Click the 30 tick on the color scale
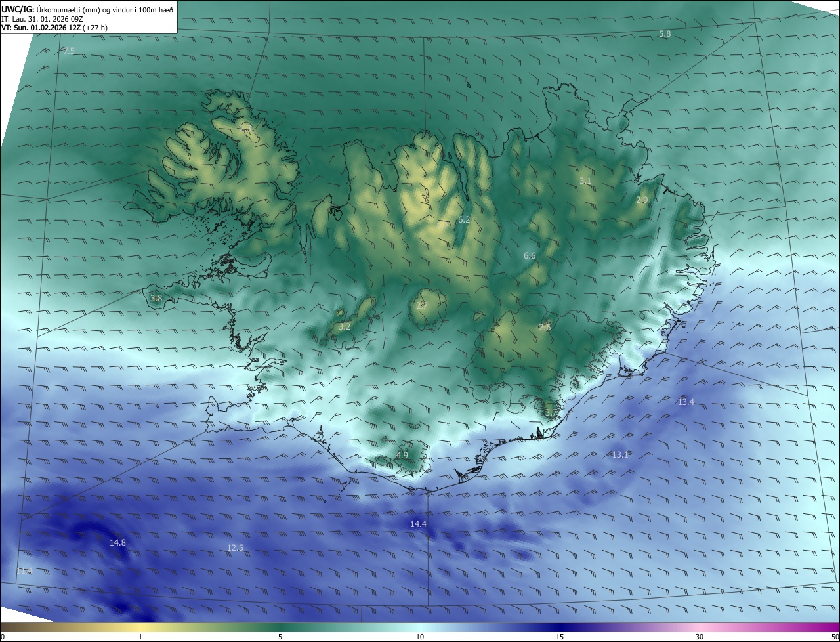Image resolution: width=840 pixels, height=642 pixels. pos(700,637)
